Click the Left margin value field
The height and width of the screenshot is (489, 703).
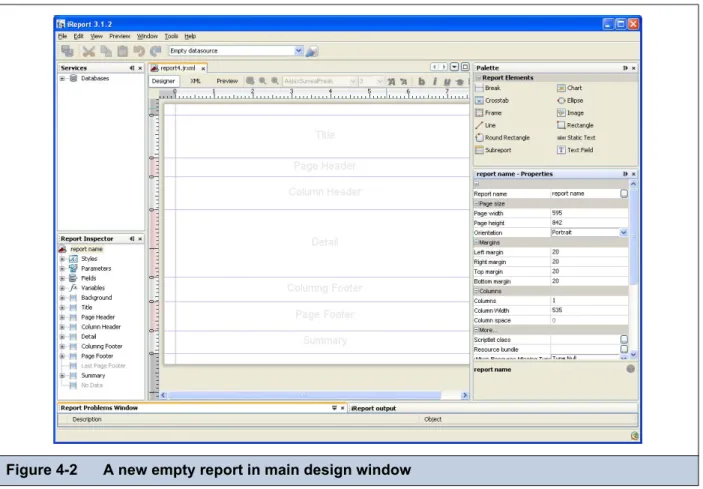589,252
